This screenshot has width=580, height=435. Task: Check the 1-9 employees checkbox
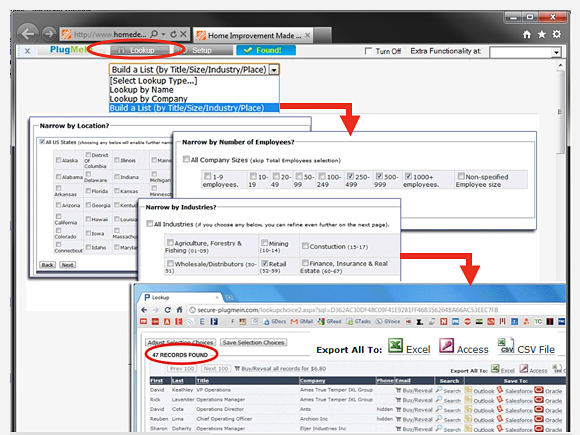click(208, 176)
